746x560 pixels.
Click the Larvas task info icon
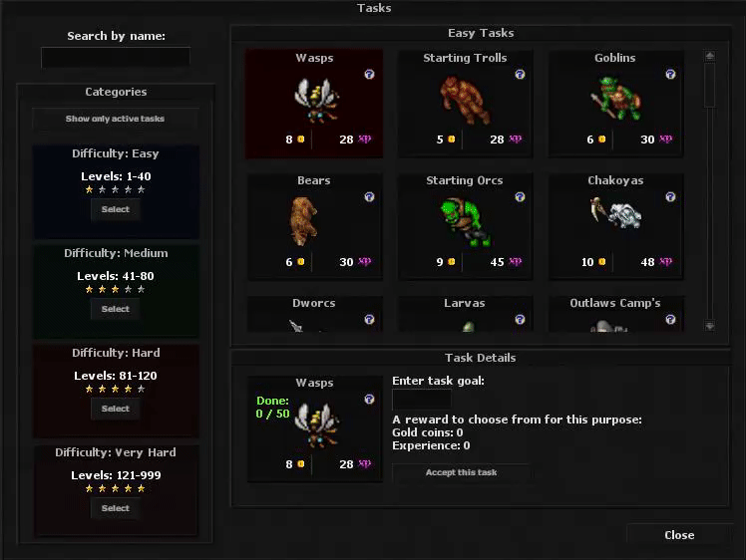520,320
